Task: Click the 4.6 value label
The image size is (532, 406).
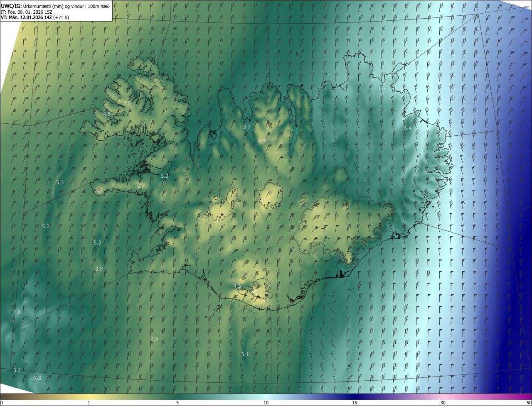Action: click(107, 114)
